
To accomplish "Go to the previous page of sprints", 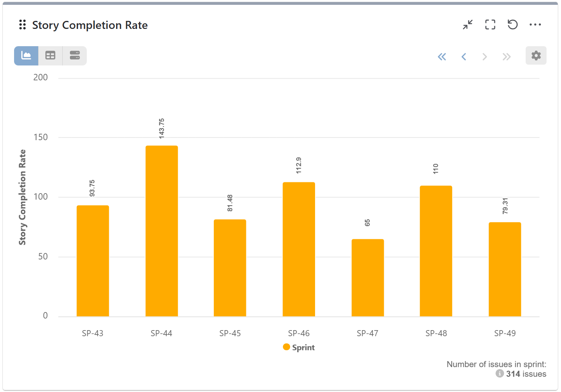I will 464,57.
